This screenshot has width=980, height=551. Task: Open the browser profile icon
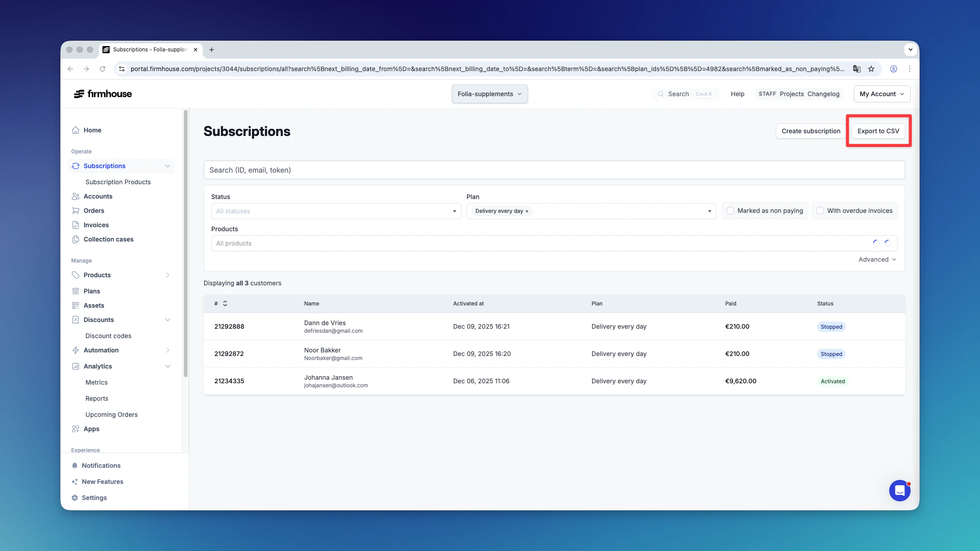coord(894,69)
